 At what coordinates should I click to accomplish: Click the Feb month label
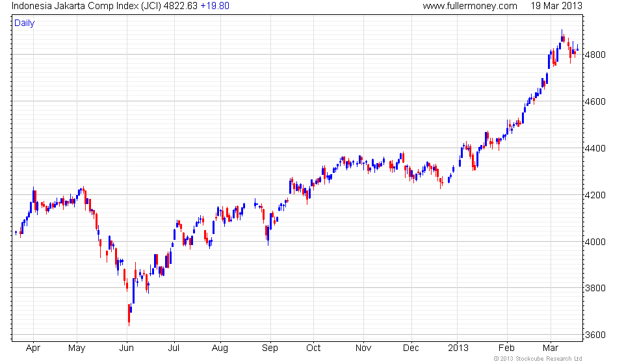[506, 348]
